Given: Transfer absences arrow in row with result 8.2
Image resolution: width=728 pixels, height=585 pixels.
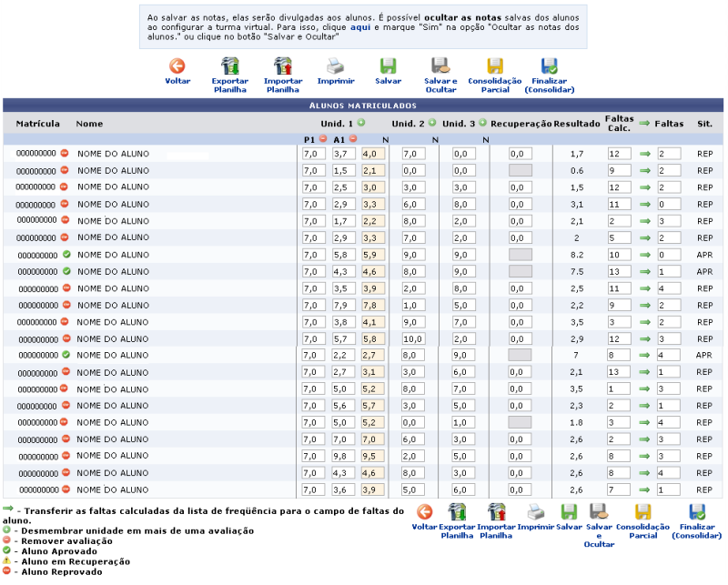Looking at the screenshot, I should tap(645, 255).
